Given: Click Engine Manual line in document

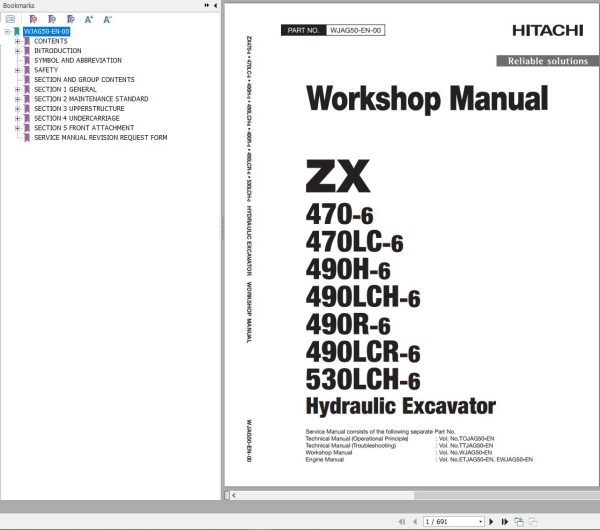Looking at the screenshot, I should (419, 460).
